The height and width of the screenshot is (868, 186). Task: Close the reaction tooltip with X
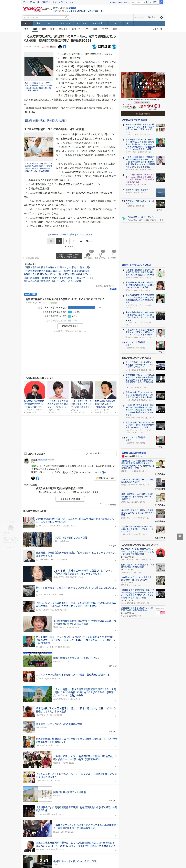80,254
